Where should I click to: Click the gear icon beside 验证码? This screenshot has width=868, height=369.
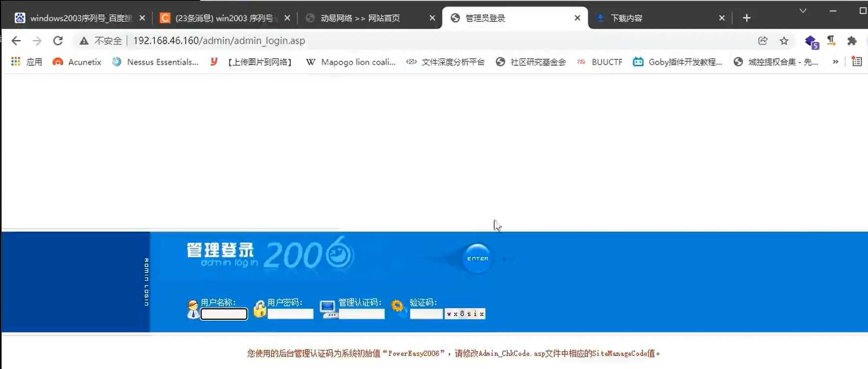[x=398, y=307]
